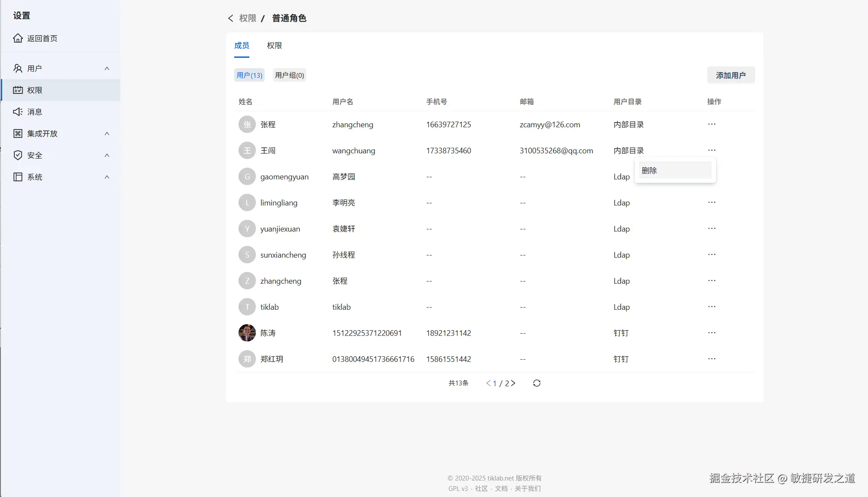This screenshot has width=868, height=497.
Task: Select 权限 in the left sidebar
Action: coord(35,90)
